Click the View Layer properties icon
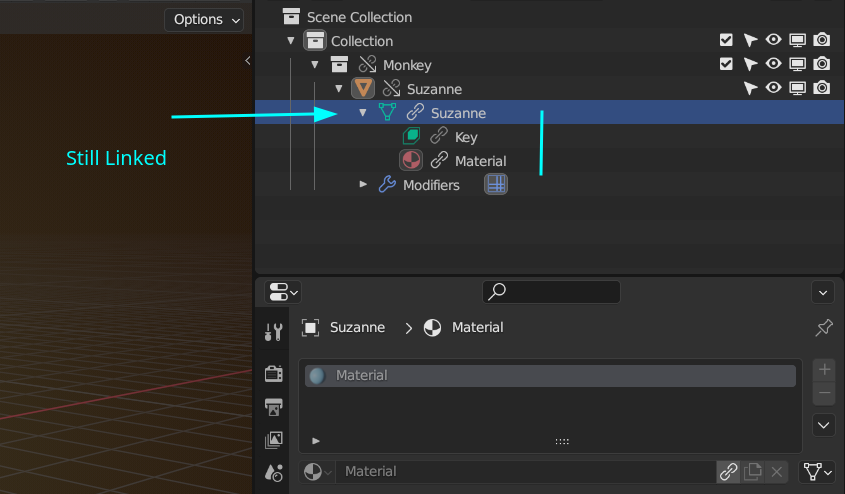 (273, 440)
